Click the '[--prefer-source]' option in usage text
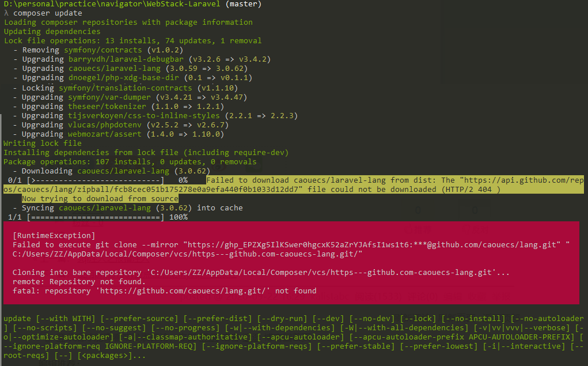The image size is (588, 366). [x=139, y=319]
